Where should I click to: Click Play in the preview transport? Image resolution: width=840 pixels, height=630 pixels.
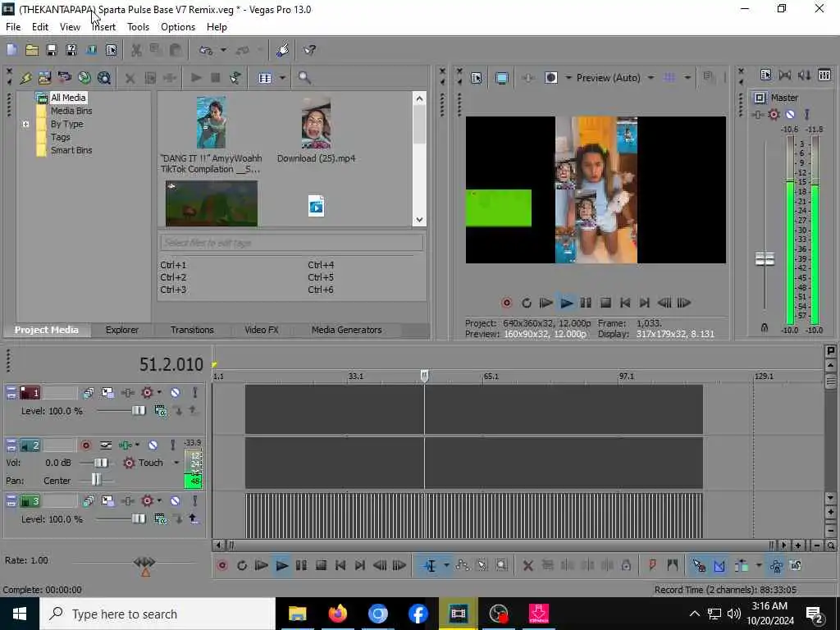(x=566, y=304)
